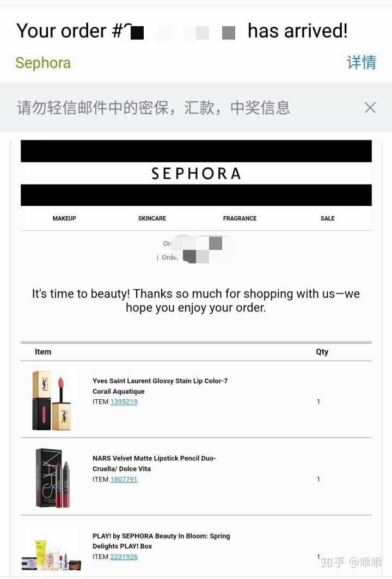Dismiss the security warning banner
Viewport: 392px width, 579px height.
click(x=370, y=107)
